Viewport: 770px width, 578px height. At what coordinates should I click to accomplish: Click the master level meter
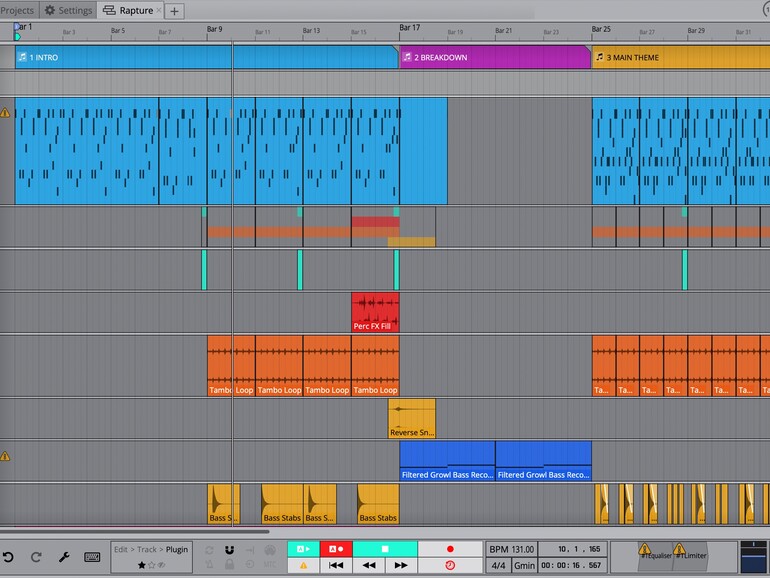tap(753, 557)
